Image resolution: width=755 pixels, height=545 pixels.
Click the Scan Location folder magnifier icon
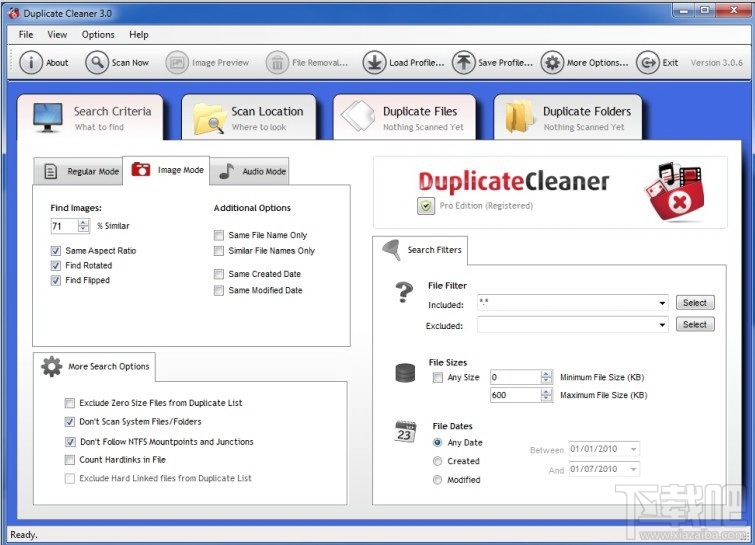coord(209,119)
